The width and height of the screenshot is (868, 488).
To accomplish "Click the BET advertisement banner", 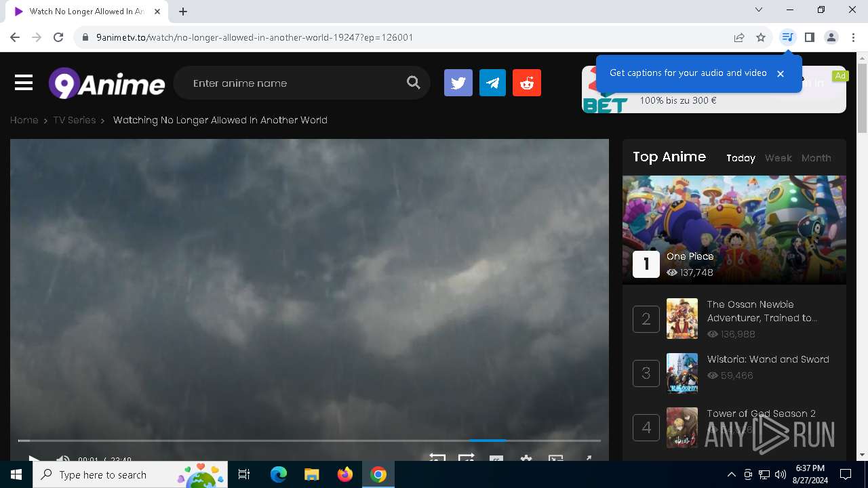I will pos(714,89).
